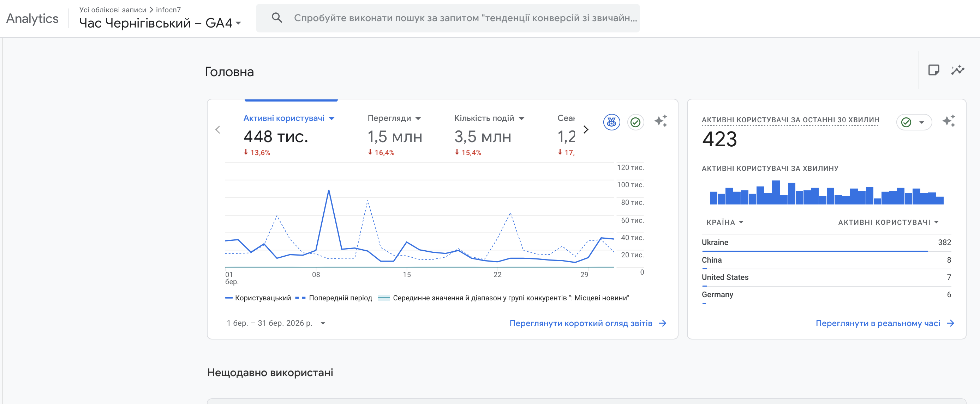
Task: Click the notes icon at top right
Action: pos(934,70)
